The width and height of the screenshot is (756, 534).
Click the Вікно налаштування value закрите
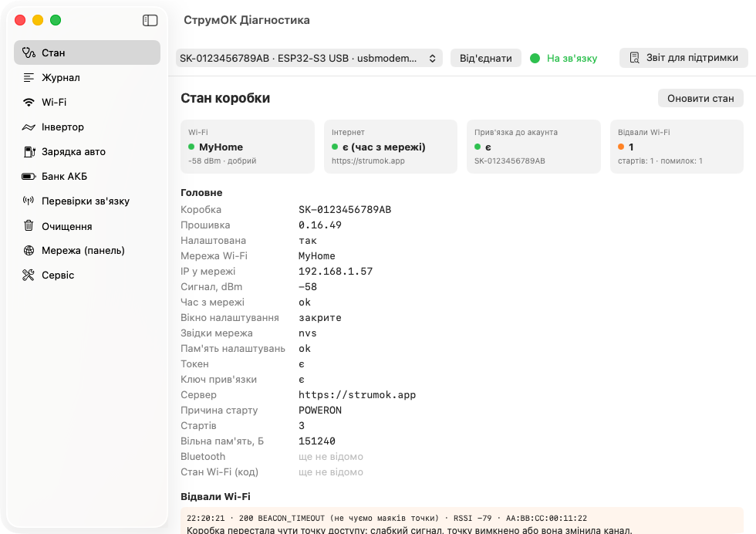[x=320, y=318]
